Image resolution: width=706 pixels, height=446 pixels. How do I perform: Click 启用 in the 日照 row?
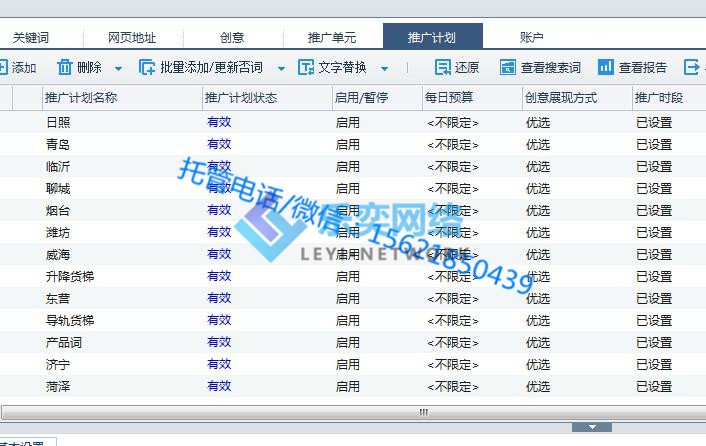(x=348, y=122)
